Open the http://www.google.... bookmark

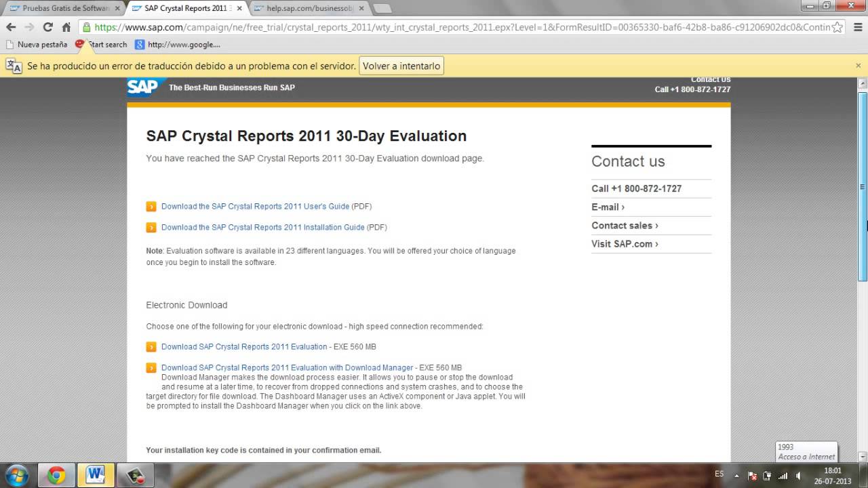coord(178,44)
